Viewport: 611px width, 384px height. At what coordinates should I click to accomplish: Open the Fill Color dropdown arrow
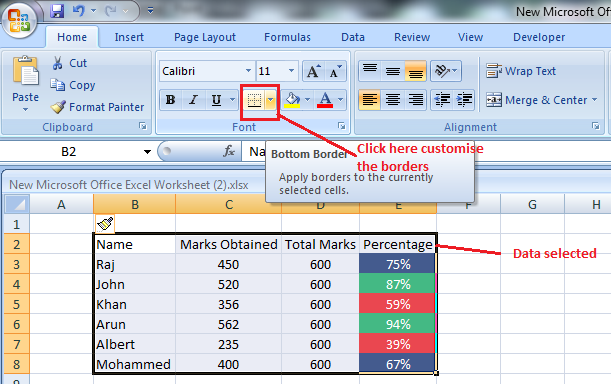307,100
